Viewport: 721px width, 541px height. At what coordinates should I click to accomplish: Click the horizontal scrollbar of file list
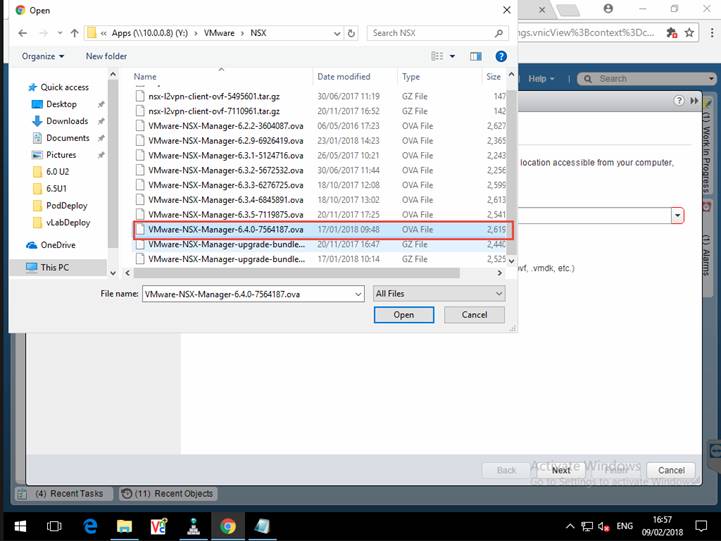(x=297, y=273)
